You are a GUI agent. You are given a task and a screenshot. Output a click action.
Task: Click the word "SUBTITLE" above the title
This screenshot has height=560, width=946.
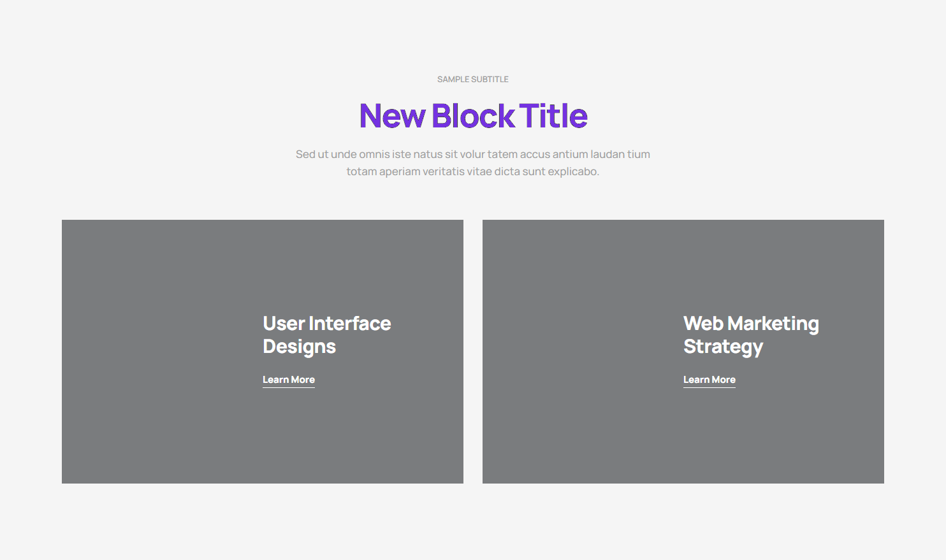490,80
